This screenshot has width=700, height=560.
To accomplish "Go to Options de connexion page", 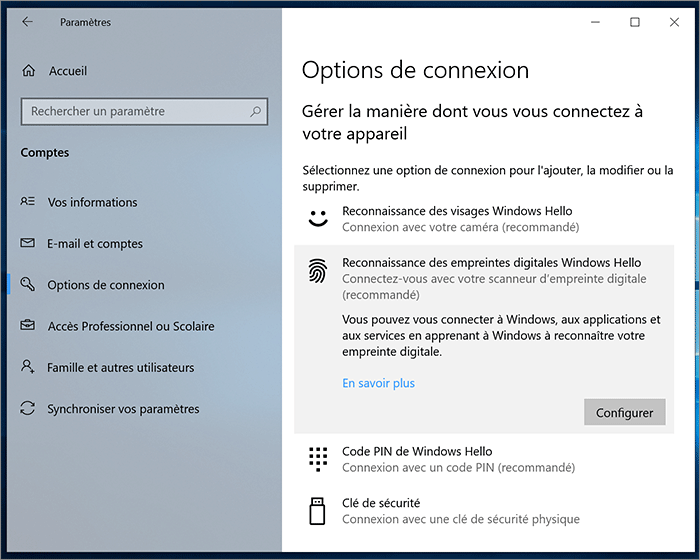I will [106, 285].
